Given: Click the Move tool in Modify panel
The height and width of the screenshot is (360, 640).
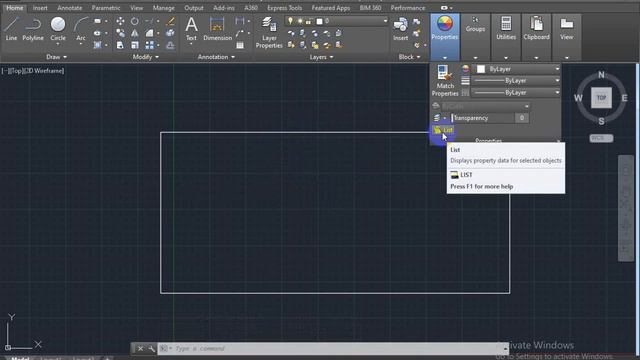Looking at the screenshot, I should (x=120, y=21).
